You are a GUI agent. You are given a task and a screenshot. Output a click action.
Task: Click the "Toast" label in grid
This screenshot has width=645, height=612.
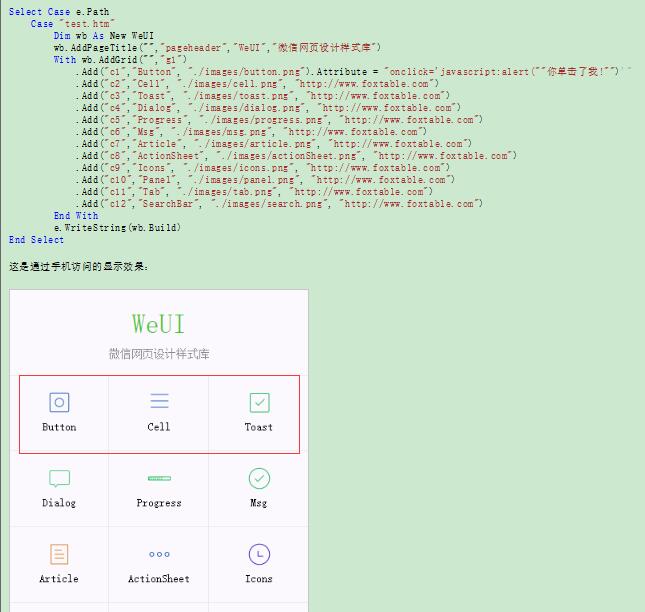point(259,427)
